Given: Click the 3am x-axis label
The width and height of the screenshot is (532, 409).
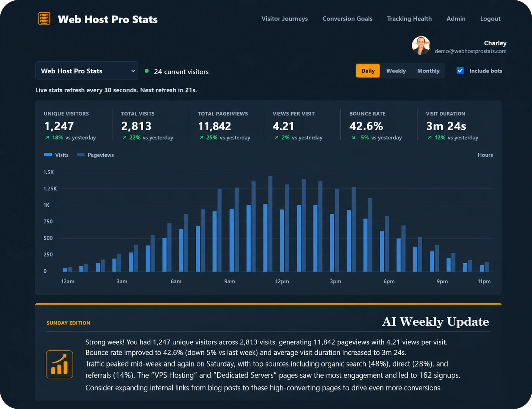Looking at the screenshot, I should click(x=122, y=281).
